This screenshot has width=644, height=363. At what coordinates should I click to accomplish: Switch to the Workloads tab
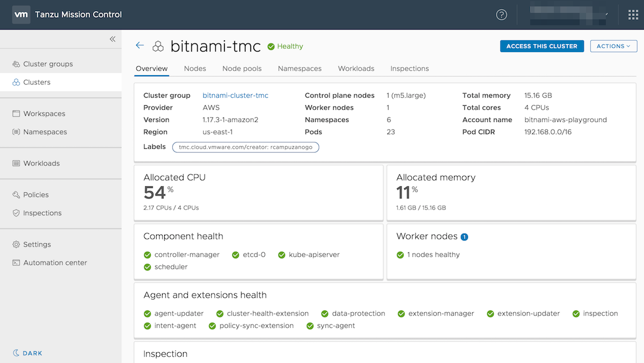coord(356,69)
